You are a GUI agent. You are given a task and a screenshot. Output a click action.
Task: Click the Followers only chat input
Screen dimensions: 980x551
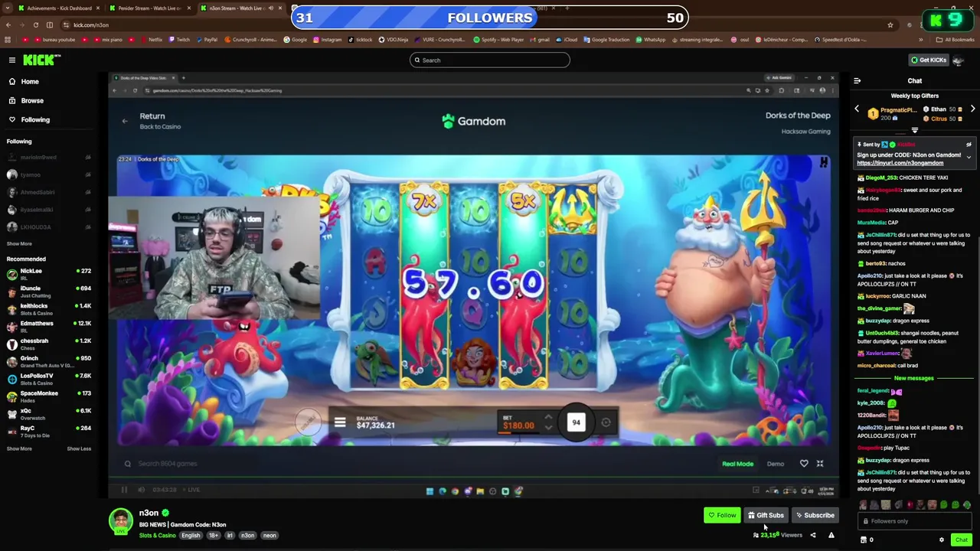915,521
